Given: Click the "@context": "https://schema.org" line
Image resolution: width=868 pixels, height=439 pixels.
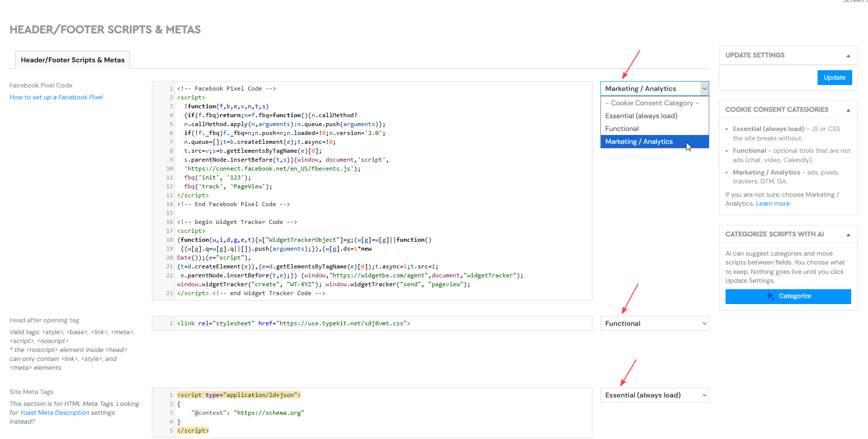Looking at the screenshot, I should 247,413.
